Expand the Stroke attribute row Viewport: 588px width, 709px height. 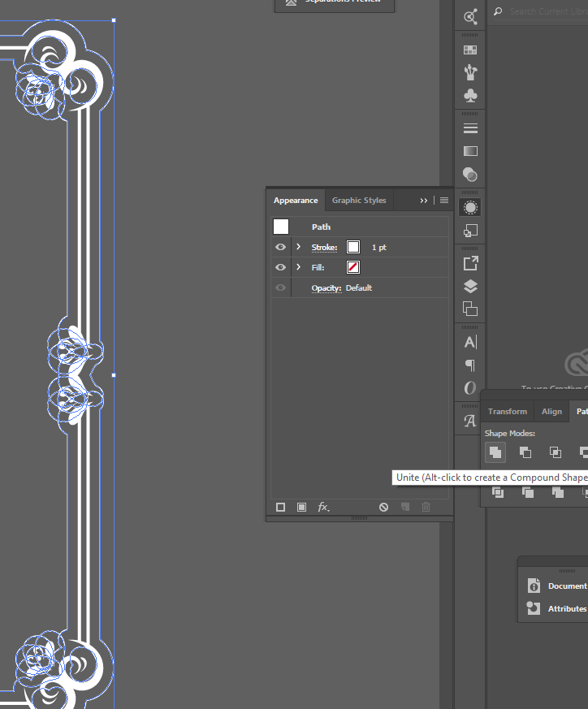pos(298,247)
